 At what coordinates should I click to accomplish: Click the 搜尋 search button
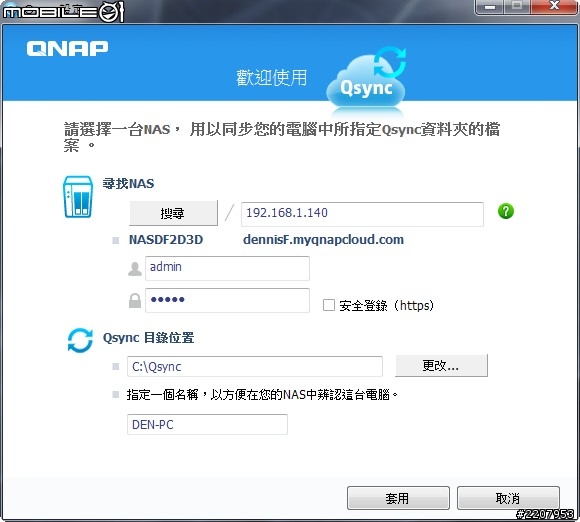click(173, 213)
